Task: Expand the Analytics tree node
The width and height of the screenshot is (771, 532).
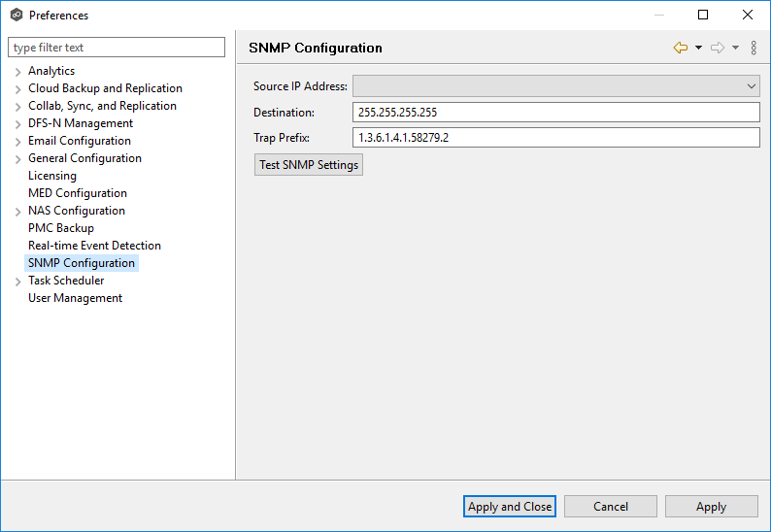Action: click(x=18, y=72)
